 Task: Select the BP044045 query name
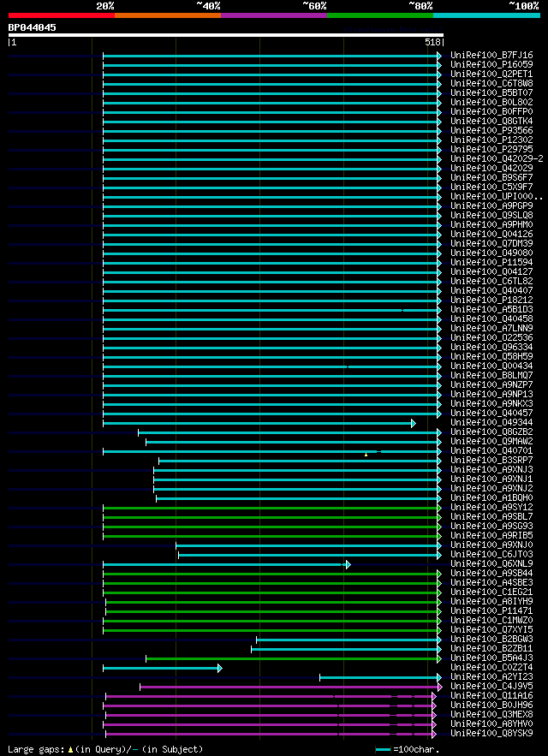(x=32, y=27)
